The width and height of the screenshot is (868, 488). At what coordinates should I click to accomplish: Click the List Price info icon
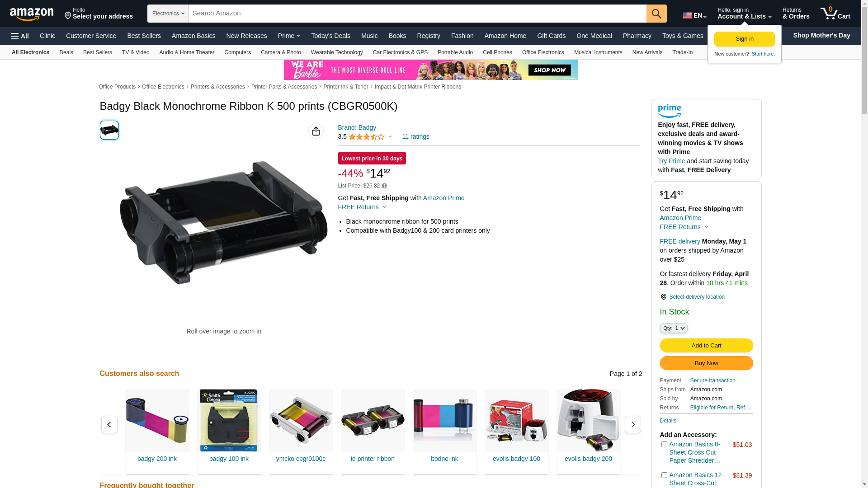tap(384, 186)
